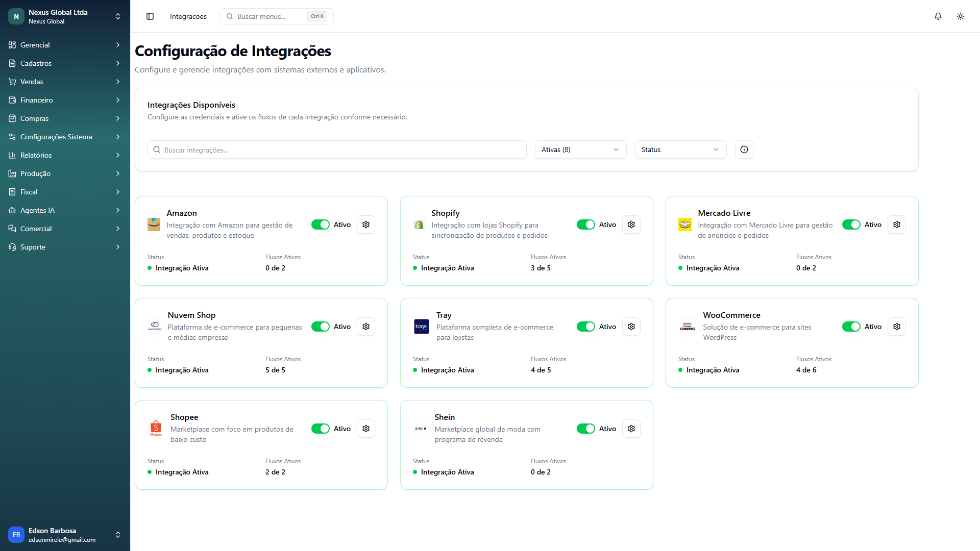Expand the Financeiro menu chevron
The image size is (980, 551).
coord(118,100)
